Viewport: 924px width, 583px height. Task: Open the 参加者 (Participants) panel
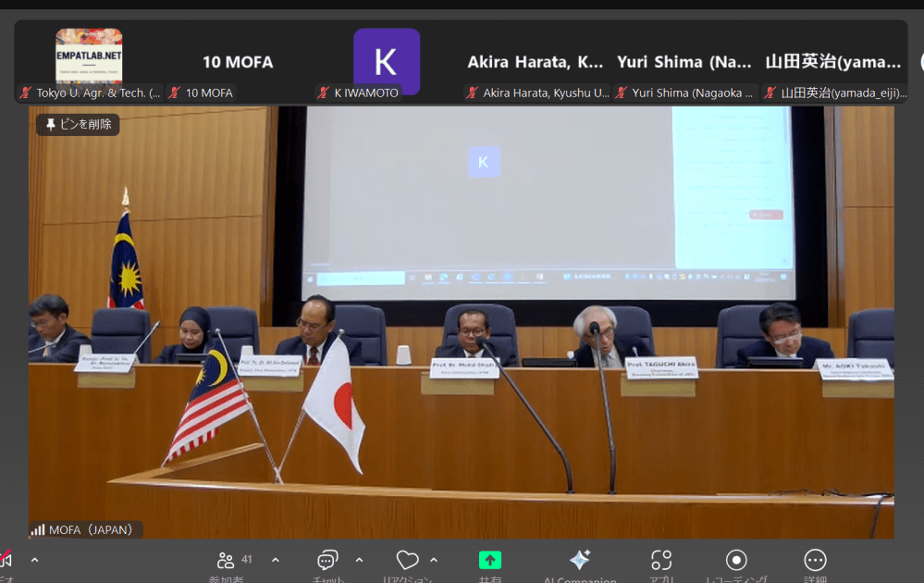pyautogui.click(x=227, y=563)
